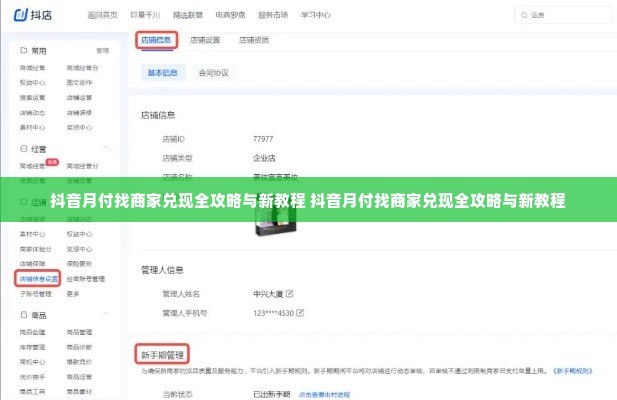Open 学习中心 in the top navigation
Viewport: 617px width, 400px height.
316,15
